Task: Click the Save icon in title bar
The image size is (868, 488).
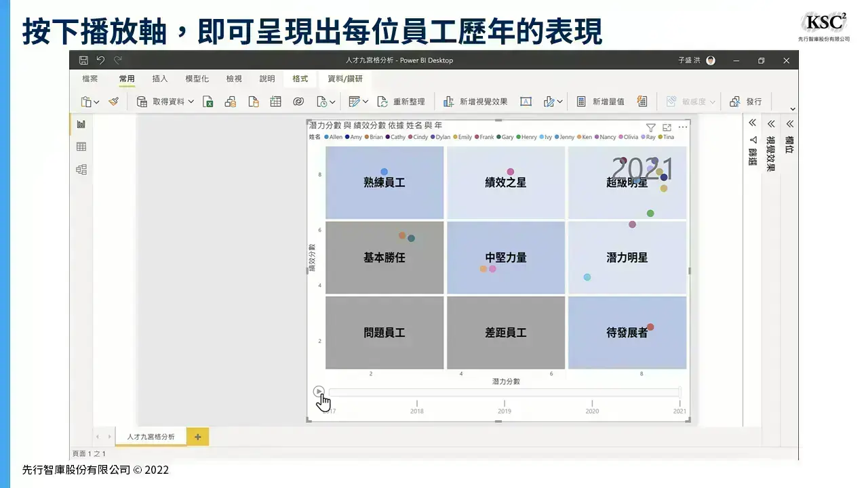Action: [83, 60]
